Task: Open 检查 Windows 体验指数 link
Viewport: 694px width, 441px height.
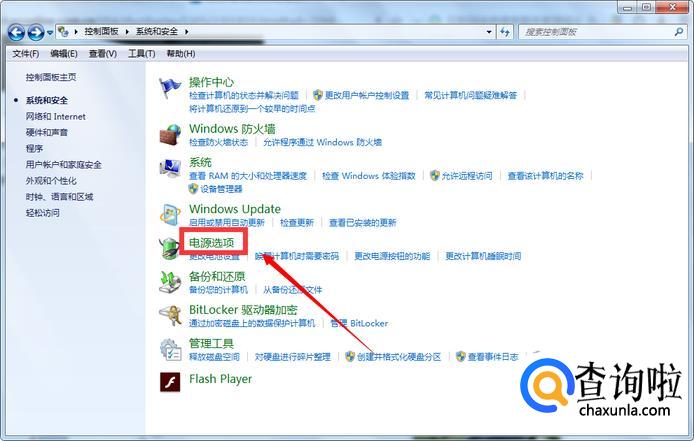Action: click(x=369, y=176)
